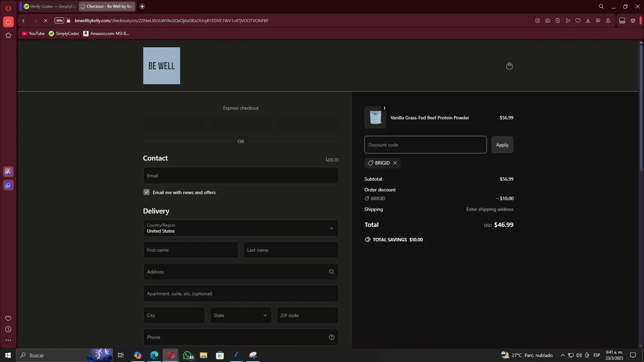Add page to favorites heart icon
Image resolution: width=644 pixels, height=362 pixels.
[578, 21]
